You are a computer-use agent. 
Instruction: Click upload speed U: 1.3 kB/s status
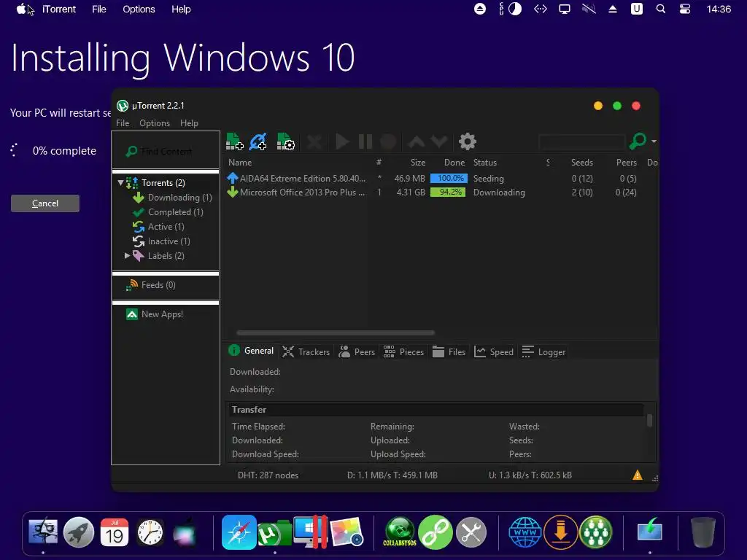tap(530, 475)
